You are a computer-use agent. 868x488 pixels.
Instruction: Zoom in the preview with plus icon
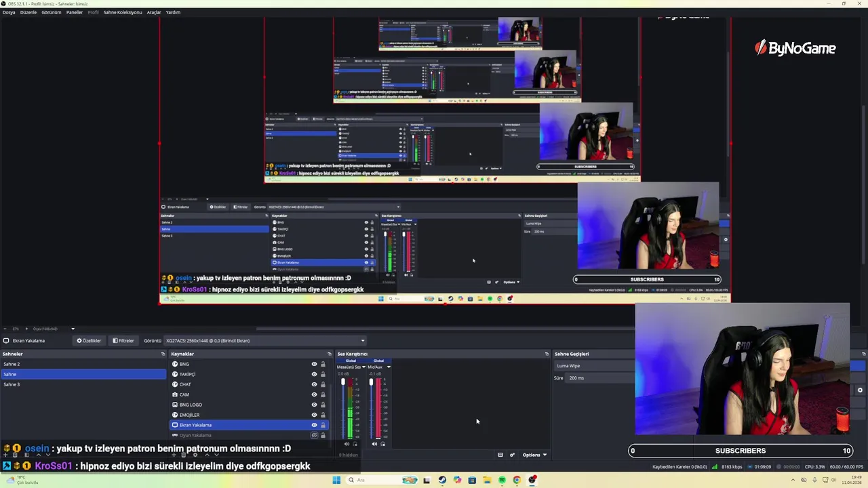(26, 329)
